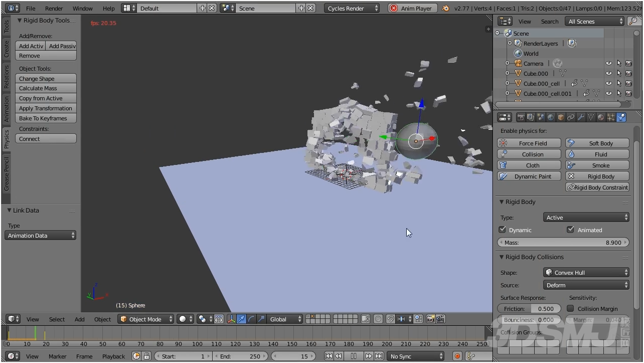This screenshot has width=644, height=363.
Task: Enable the Collision Margin checkbox
Action: (570, 308)
